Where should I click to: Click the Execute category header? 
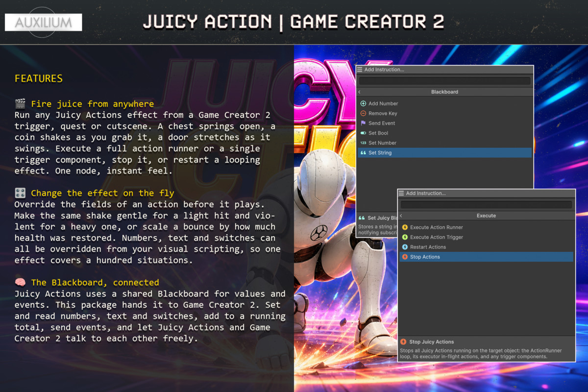(486, 216)
